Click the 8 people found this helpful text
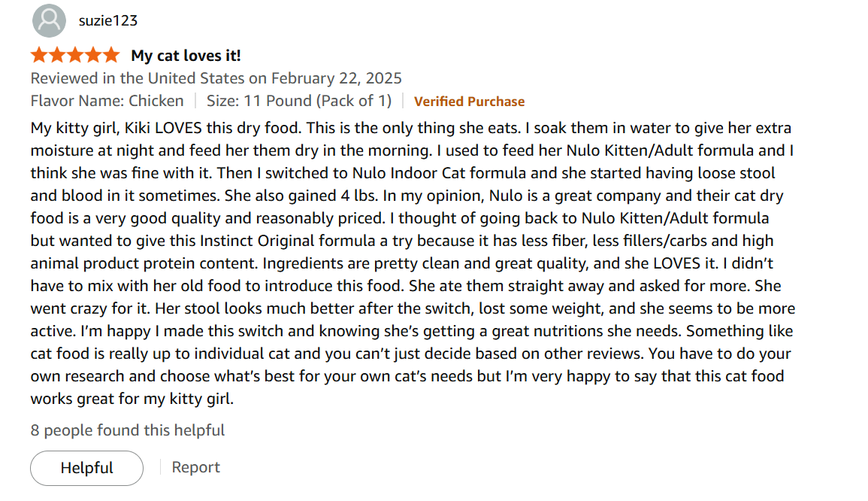868x501 pixels. point(127,430)
